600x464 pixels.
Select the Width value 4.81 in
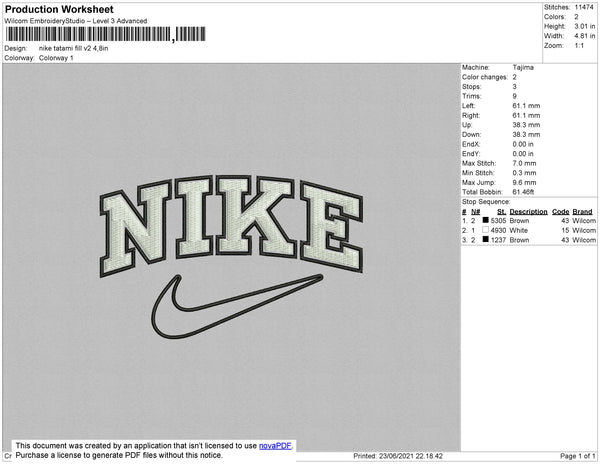(x=585, y=36)
